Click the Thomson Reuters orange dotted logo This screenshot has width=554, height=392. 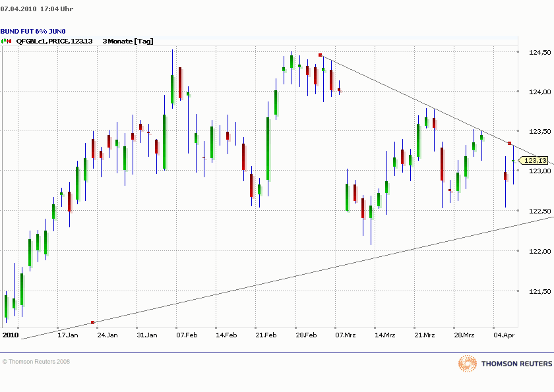click(x=468, y=364)
